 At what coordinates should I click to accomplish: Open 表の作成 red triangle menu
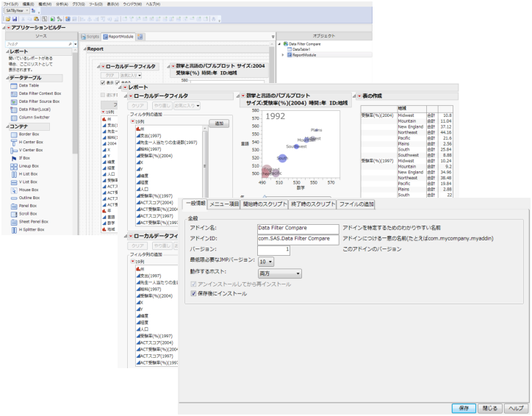coord(359,96)
